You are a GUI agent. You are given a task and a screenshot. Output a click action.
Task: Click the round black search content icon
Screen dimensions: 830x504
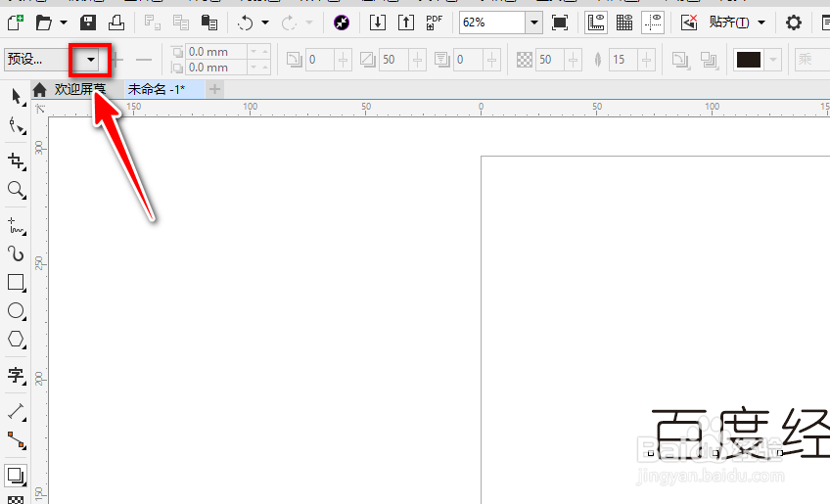click(342, 23)
